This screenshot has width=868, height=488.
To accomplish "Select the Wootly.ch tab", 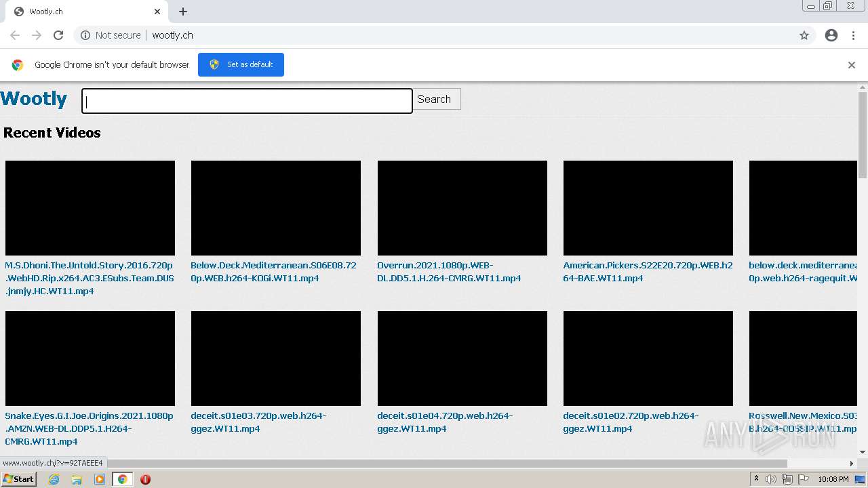I will pyautogui.click(x=87, y=12).
